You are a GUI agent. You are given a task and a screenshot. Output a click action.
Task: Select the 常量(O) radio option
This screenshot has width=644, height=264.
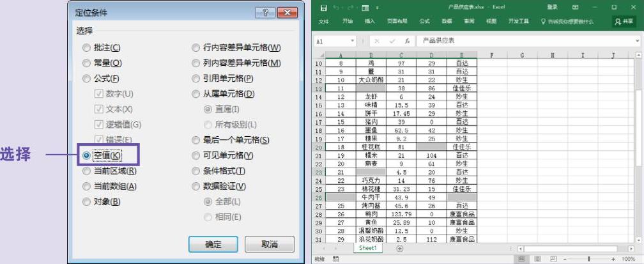click(x=102, y=63)
